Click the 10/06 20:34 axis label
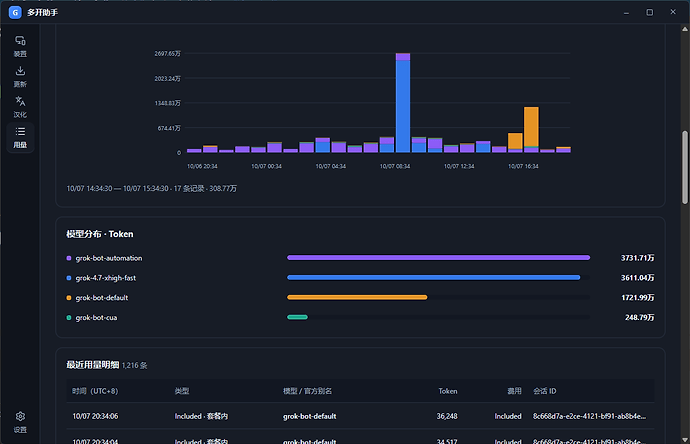690x444 pixels. point(202,166)
